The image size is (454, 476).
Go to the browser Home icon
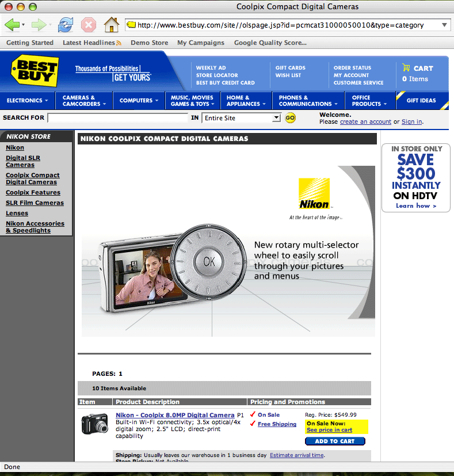pos(111,25)
